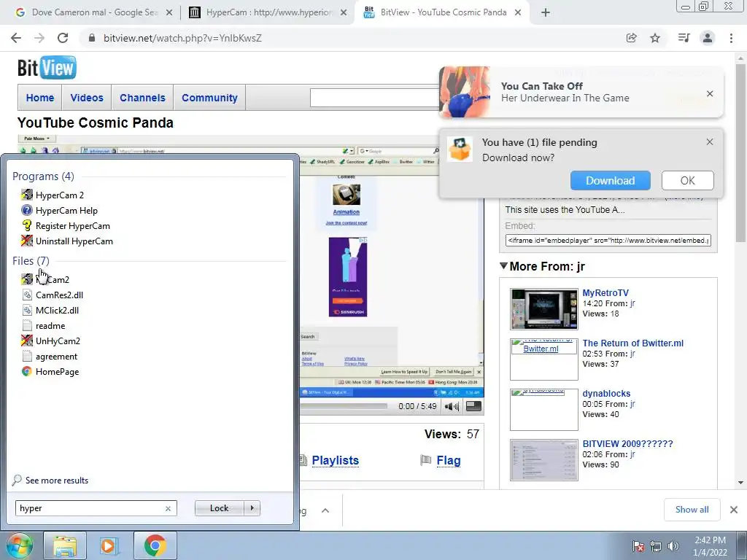
Task: Click the network tray icon
Action: click(x=656, y=546)
